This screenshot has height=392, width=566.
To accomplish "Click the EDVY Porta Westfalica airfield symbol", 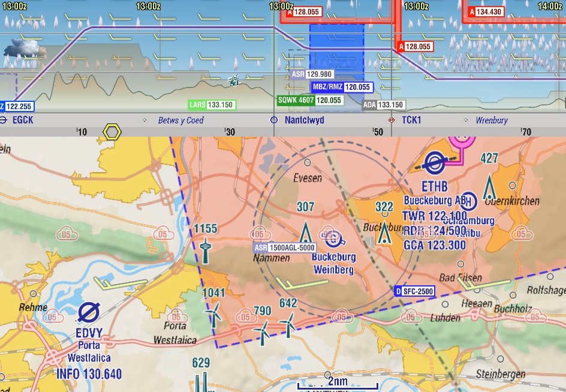I will [89, 312].
